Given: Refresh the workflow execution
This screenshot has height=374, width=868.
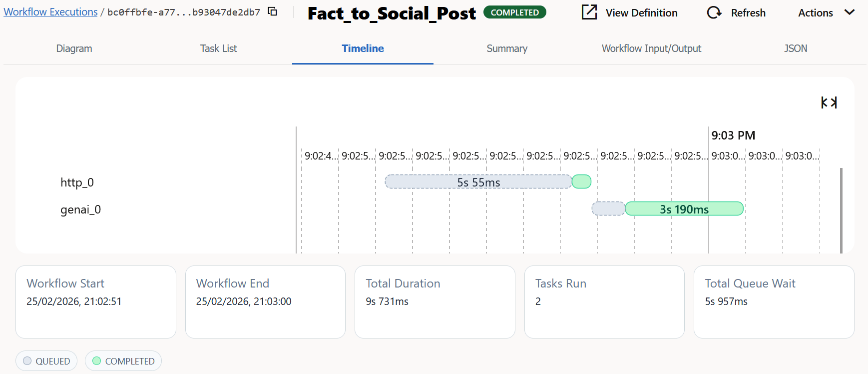Looking at the screenshot, I should [736, 12].
